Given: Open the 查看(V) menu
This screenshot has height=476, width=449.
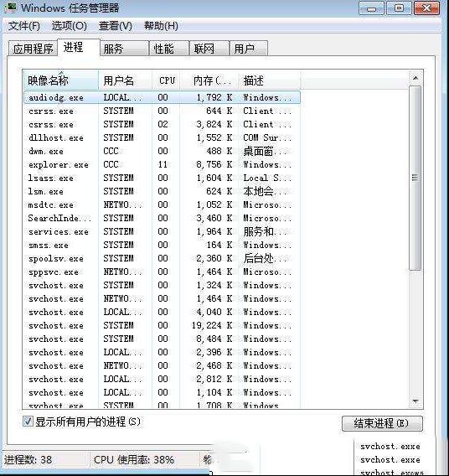Looking at the screenshot, I should (116, 26).
